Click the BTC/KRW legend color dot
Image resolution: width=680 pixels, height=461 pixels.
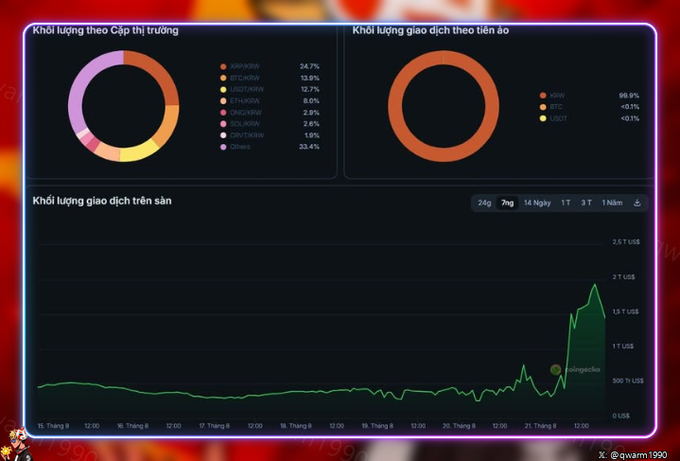(x=223, y=78)
